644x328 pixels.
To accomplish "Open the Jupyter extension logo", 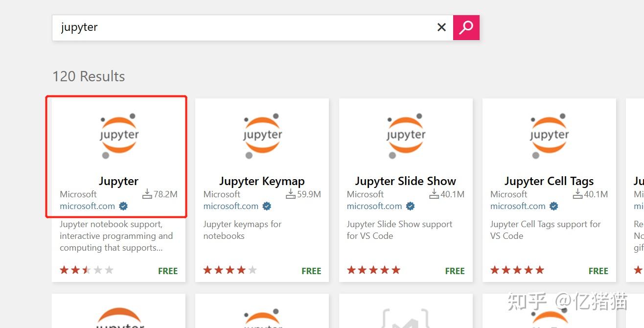I will pos(119,136).
